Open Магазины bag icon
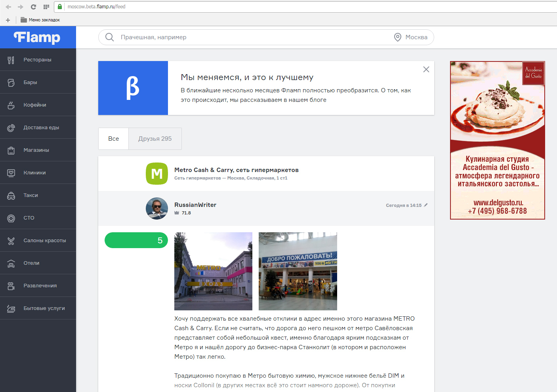This screenshot has height=392, width=557. (x=11, y=150)
